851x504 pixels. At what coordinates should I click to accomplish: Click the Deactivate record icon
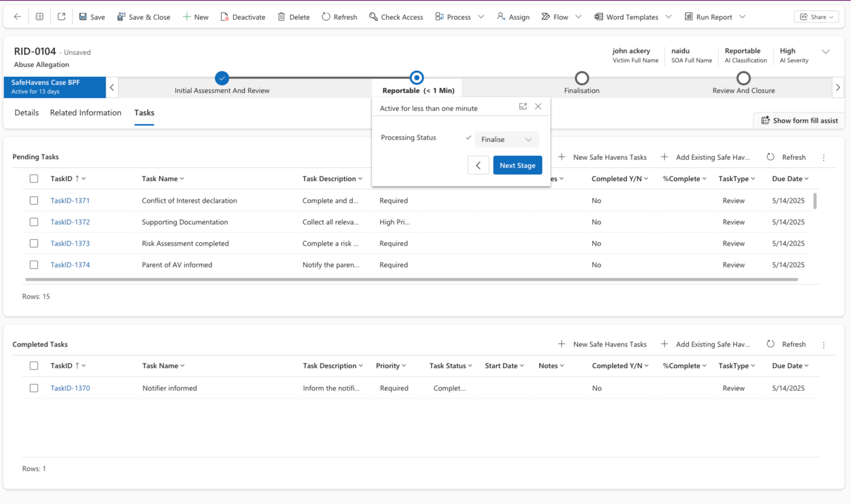(224, 17)
